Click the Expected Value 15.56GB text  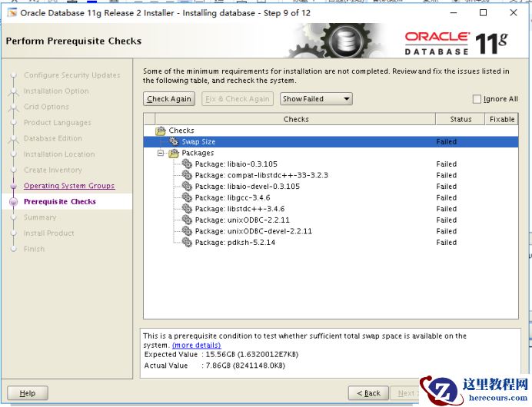point(221,355)
